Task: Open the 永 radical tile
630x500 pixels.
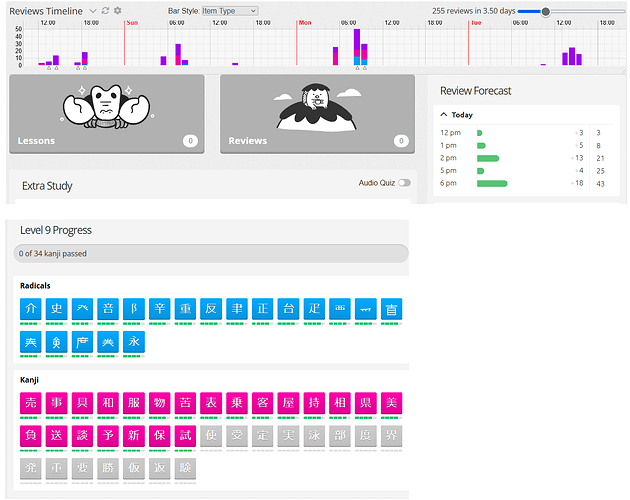Action: pos(134,342)
